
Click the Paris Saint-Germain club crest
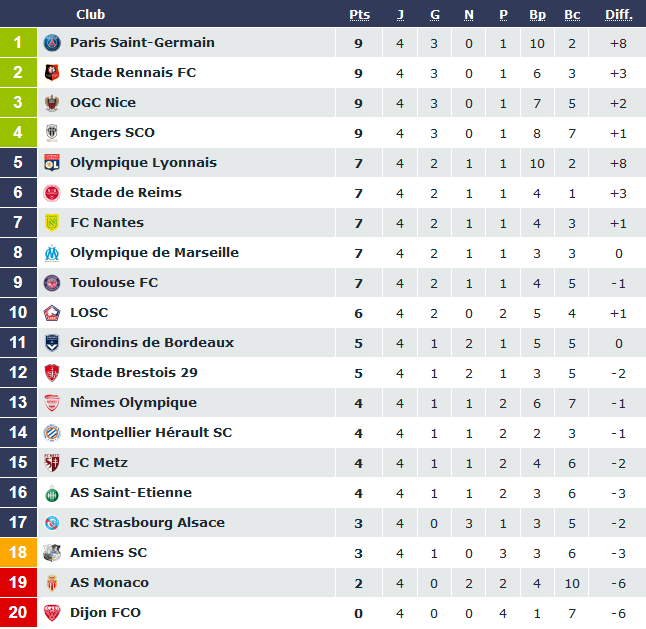coord(52,43)
